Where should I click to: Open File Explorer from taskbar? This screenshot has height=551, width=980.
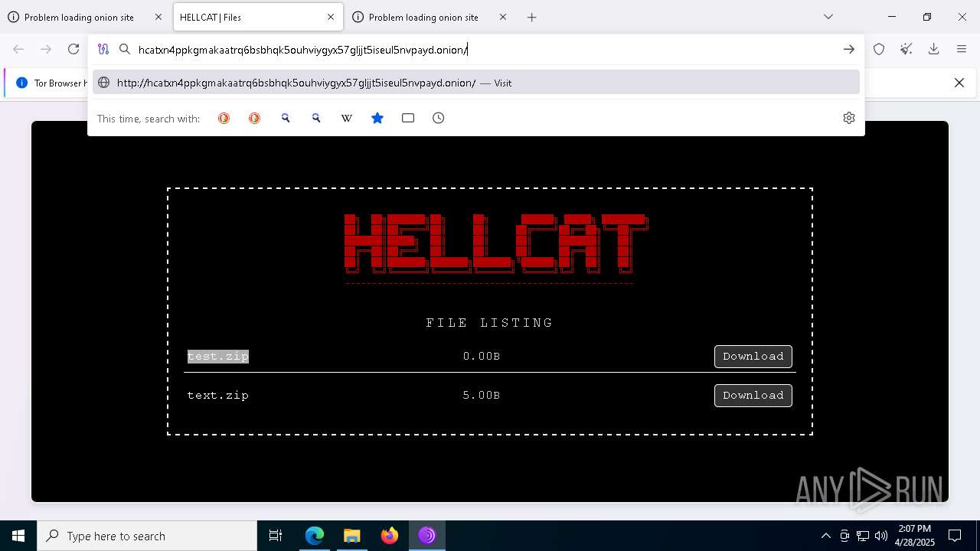[x=352, y=536]
